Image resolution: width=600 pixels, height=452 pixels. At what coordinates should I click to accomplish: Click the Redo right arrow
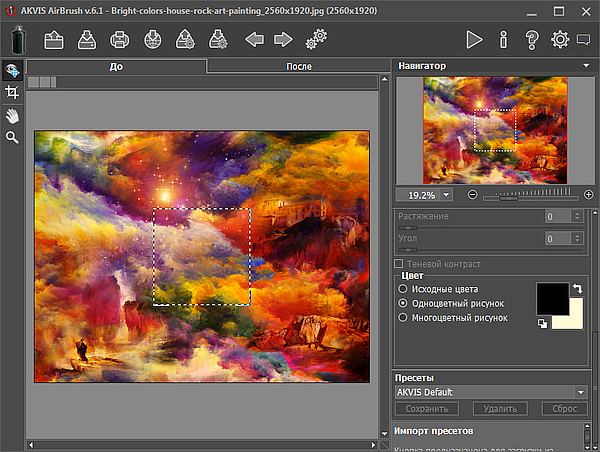point(283,40)
